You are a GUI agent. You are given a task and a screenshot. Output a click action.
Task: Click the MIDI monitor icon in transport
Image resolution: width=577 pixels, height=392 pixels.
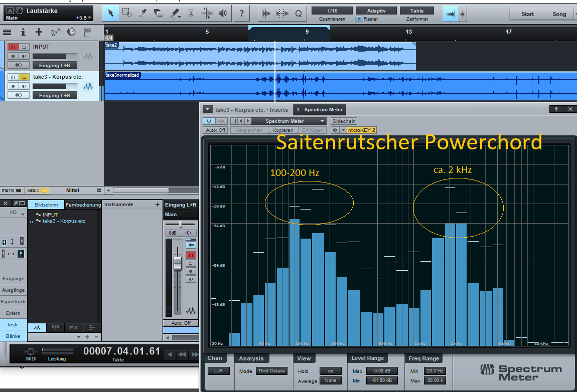(x=31, y=351)
